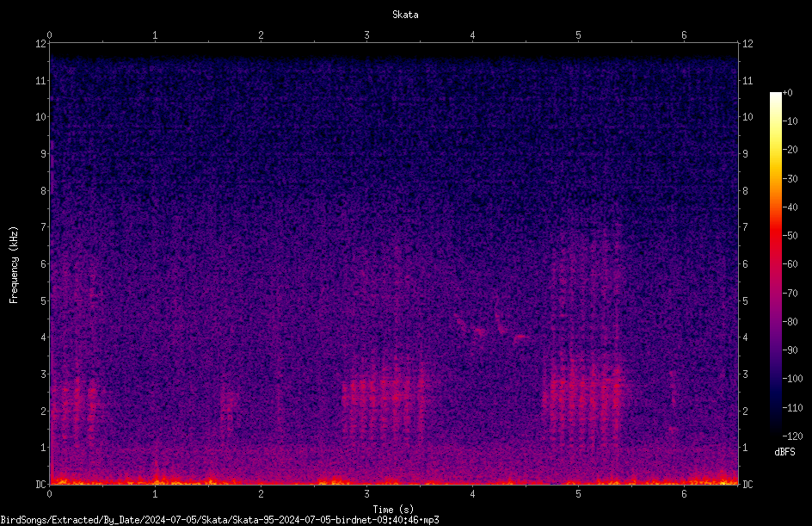812x526 pixels.
Task: Click the "-60" color scale label
Action: coord(790,264)
